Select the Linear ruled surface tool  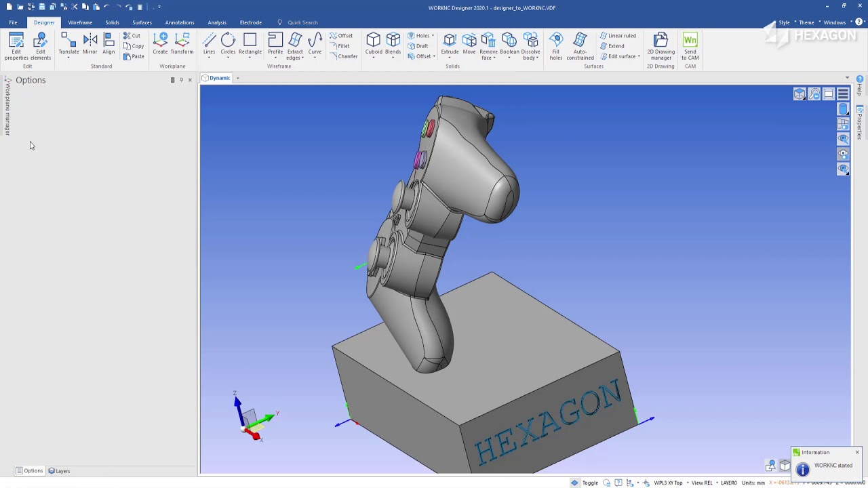(618, 36)
